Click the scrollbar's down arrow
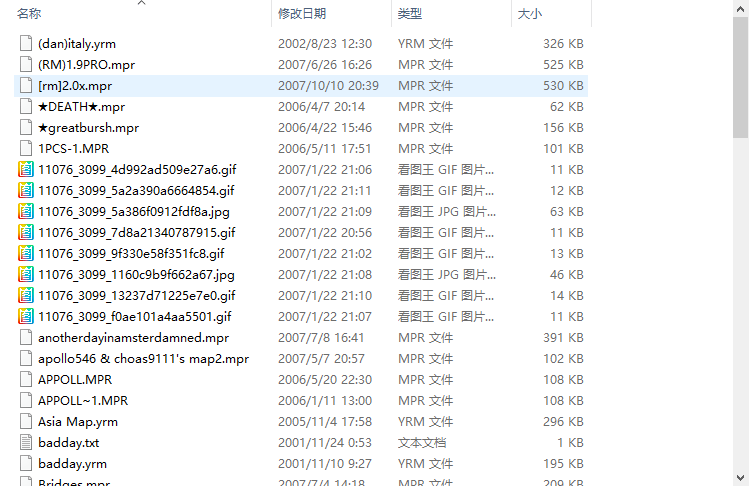The width and height of the screenshot is (749, 486). pos(740,477)
